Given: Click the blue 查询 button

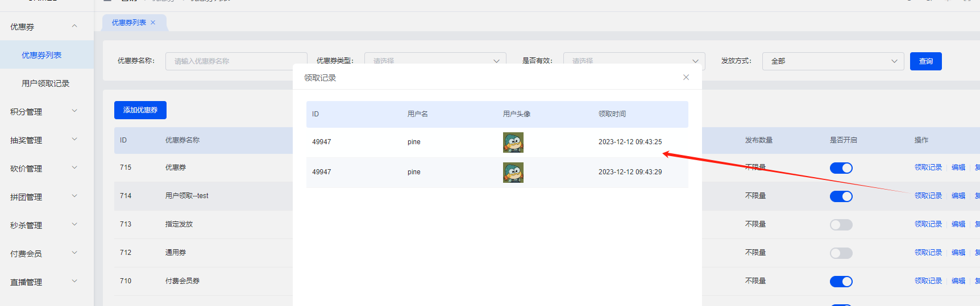Looking at the screenshot, I should (x=925, y=61).
